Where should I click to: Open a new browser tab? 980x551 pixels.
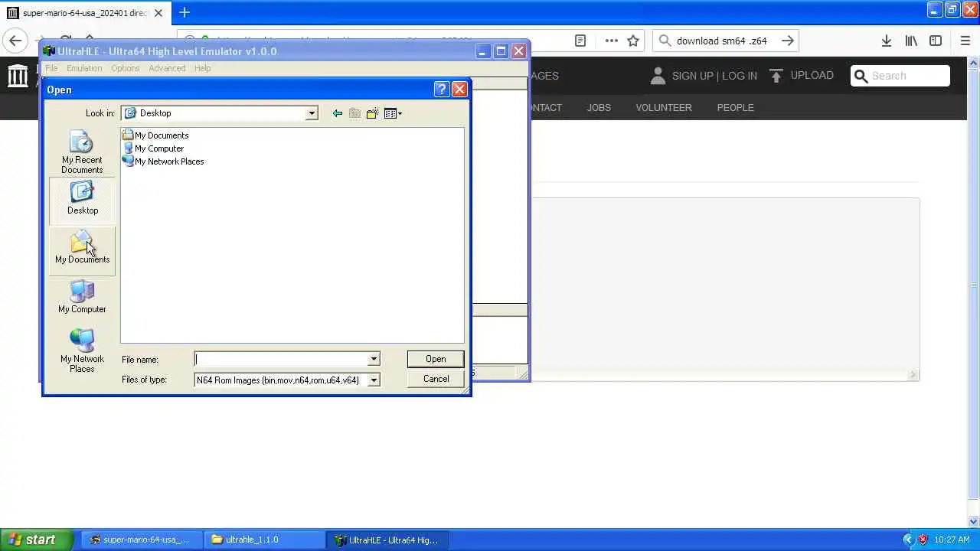click(184, 12)
